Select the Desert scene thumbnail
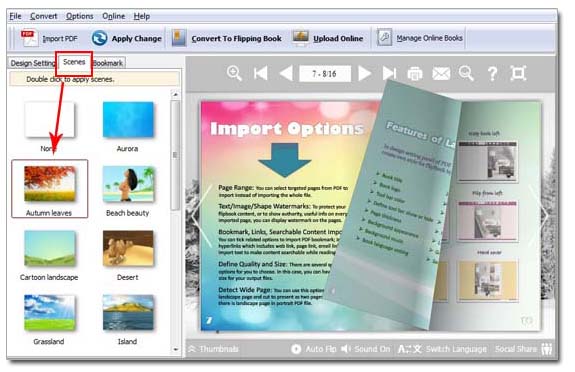 coord(128,248)
